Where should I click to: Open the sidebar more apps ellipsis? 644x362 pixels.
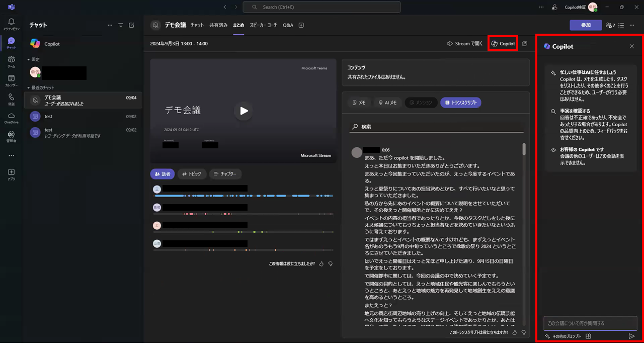[x=11, y=155]
